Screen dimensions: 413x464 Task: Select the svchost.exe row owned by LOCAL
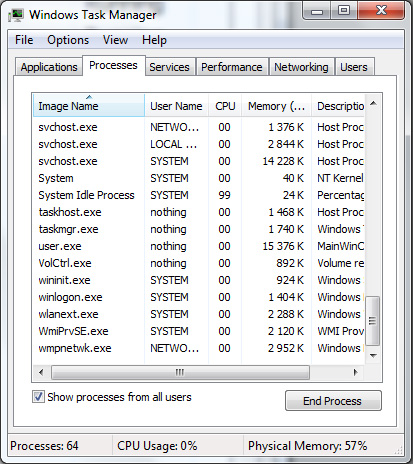199,144
